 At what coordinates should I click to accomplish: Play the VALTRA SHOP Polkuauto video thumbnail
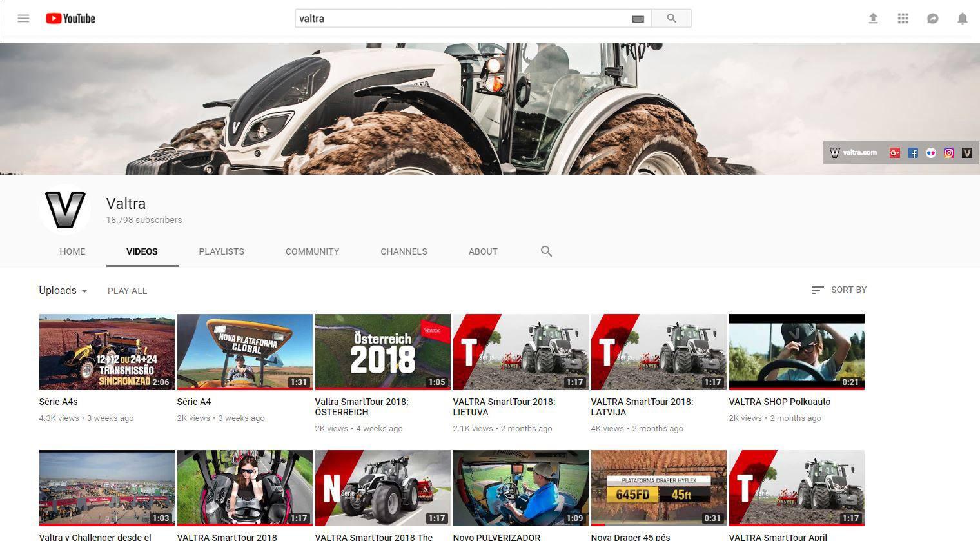click(x=796, y=351)
